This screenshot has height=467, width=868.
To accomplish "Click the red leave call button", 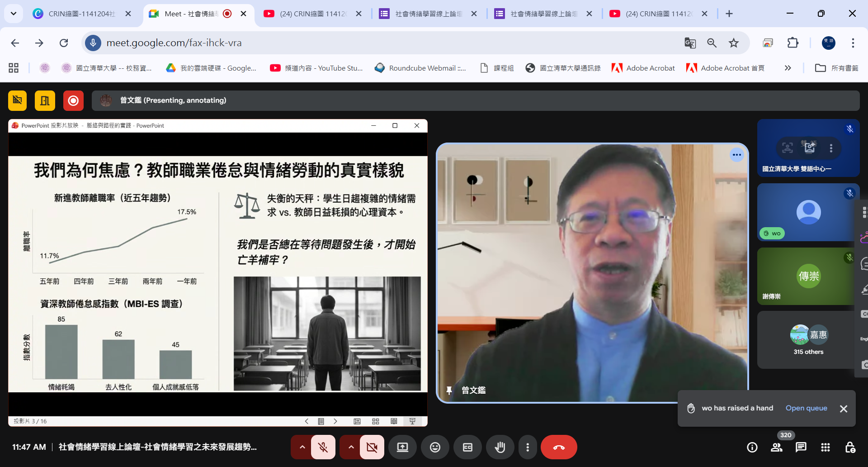I will [559, 448].
